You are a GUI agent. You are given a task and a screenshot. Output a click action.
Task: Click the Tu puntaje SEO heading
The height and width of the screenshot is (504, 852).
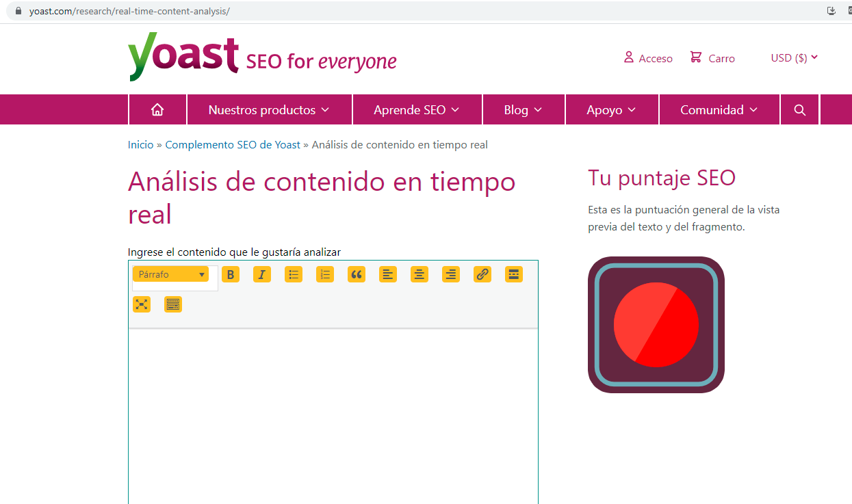pyautogui.click(x=662, y=178)
